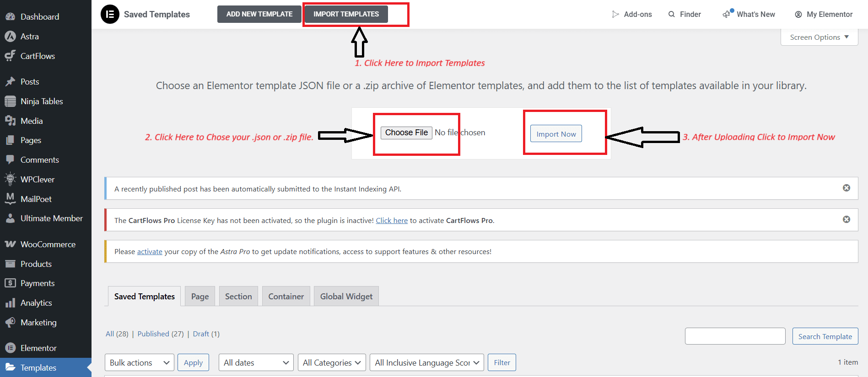Dismiss the Instant Indexing API notice
The image size is (868, 377).
(846, 188)
